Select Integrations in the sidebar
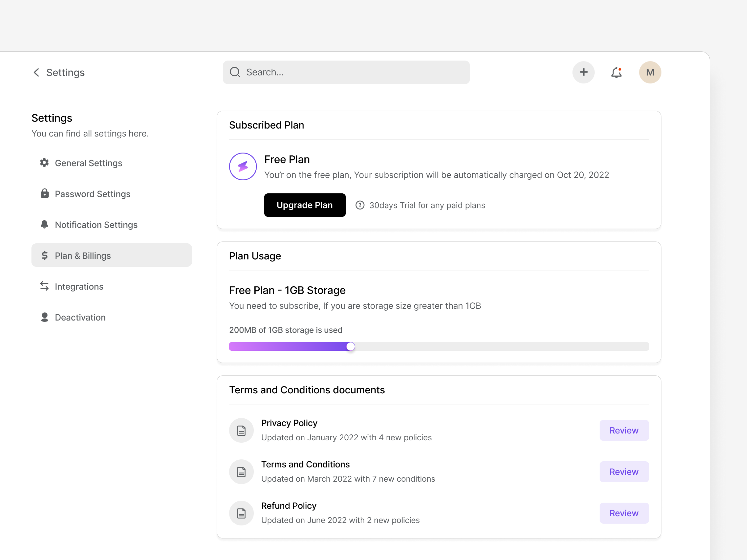 (x=79, y=286)
